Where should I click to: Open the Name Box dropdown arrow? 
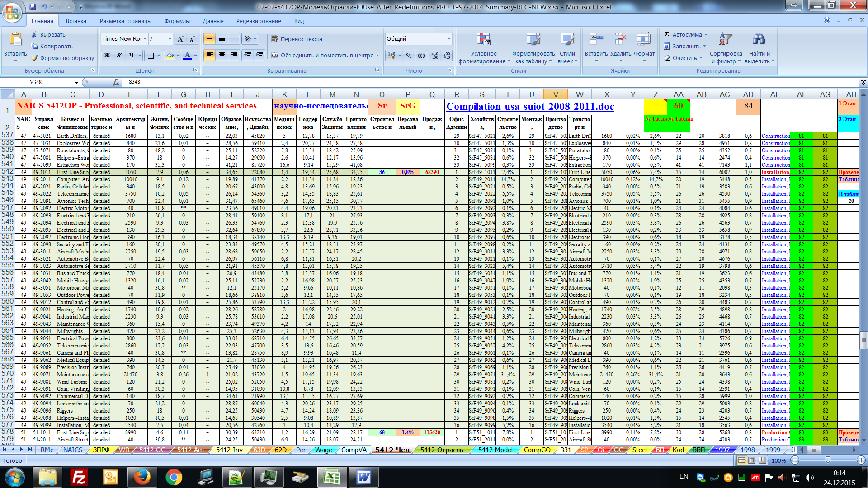(x=76, y=82)
